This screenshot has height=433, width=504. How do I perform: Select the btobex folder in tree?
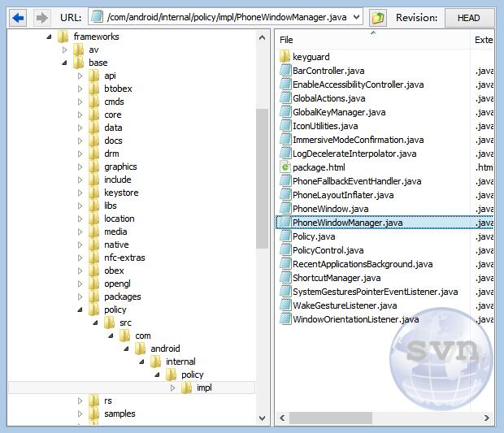[118, 89]
